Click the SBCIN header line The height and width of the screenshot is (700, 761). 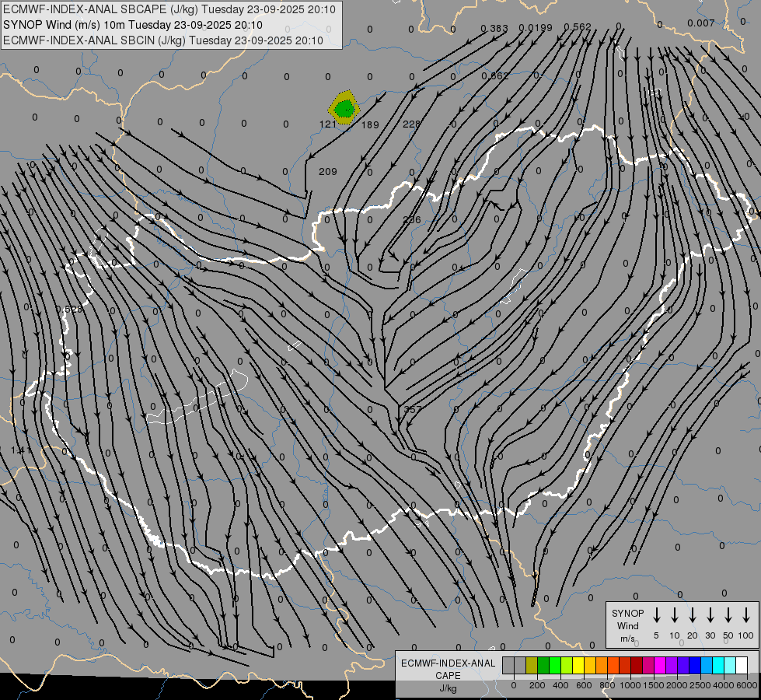163,40
